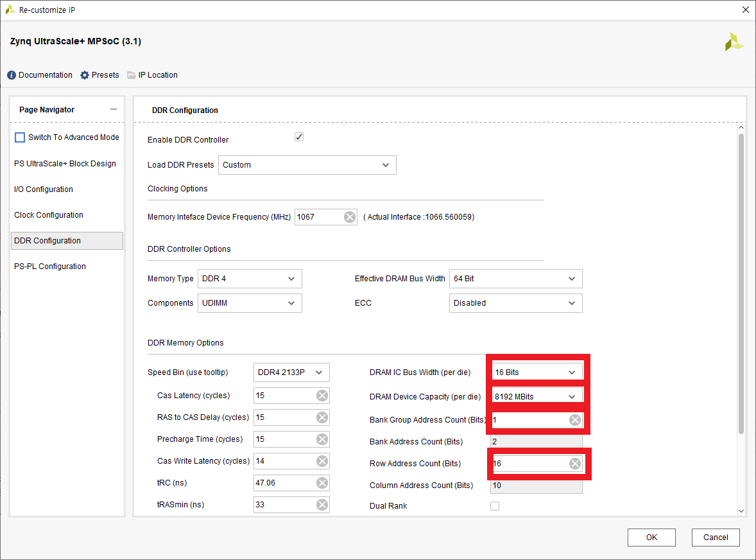Open the Presets menu
This screenshot has width=756, height=560.
coord(105,75)
